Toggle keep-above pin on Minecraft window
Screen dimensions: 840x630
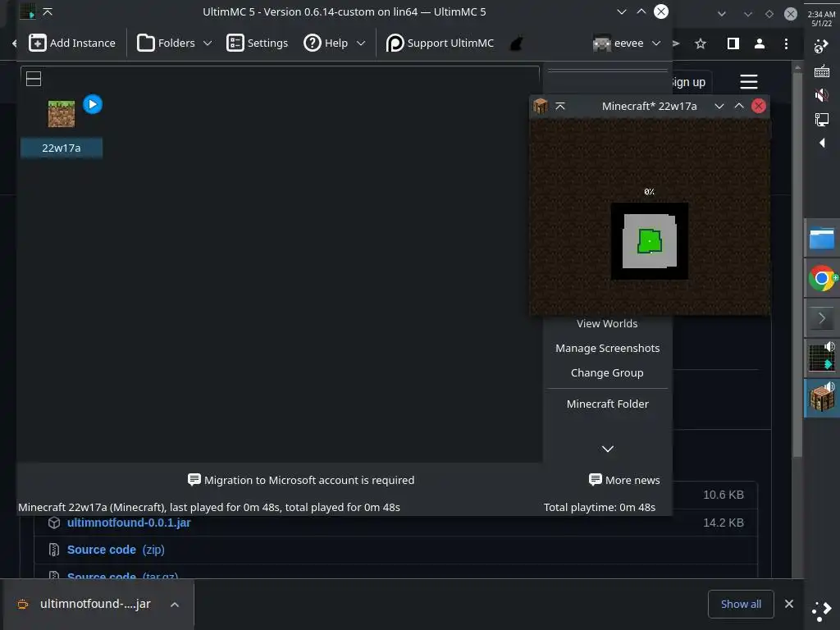pyautogui.click(x=559, y=106)
